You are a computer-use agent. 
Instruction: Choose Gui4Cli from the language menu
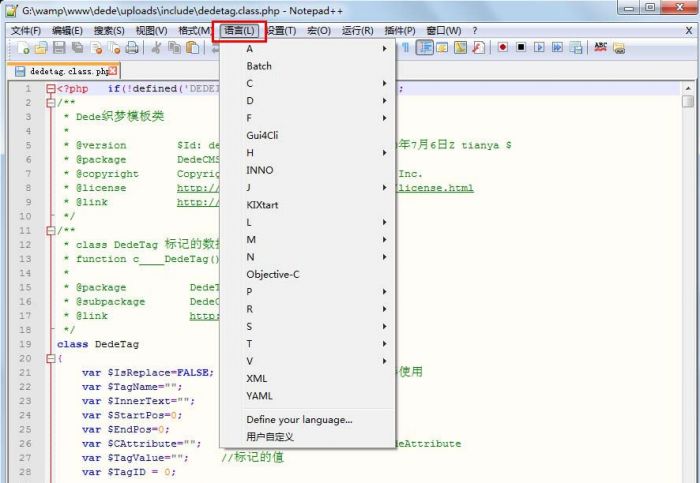click(x=308, y=135)
